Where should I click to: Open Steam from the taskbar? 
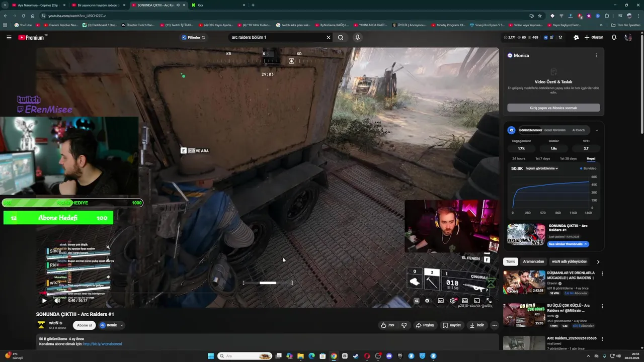356,356
